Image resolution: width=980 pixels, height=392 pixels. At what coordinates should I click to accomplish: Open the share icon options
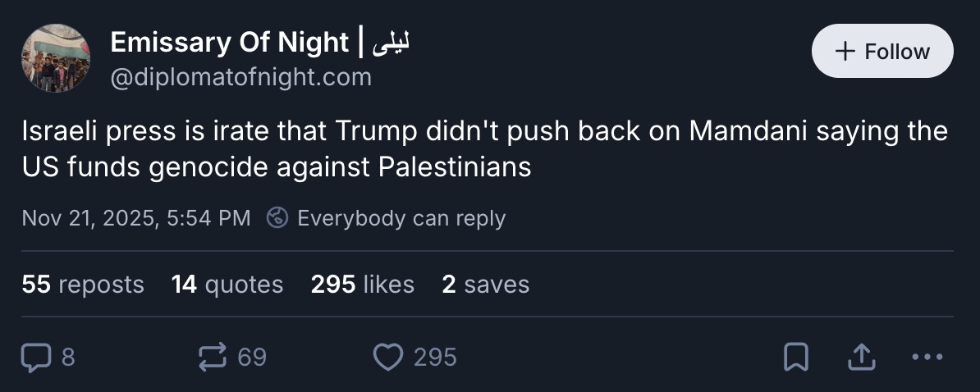[859, 357]
